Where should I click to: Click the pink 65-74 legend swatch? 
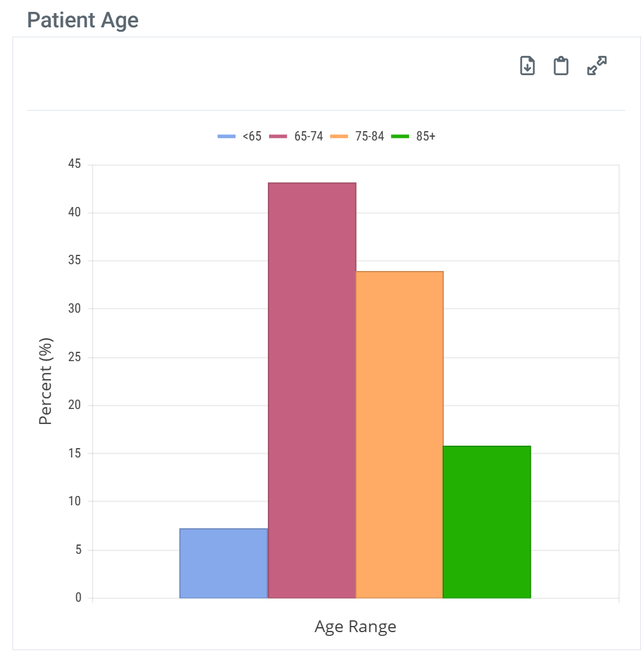(x=278, y=137)
